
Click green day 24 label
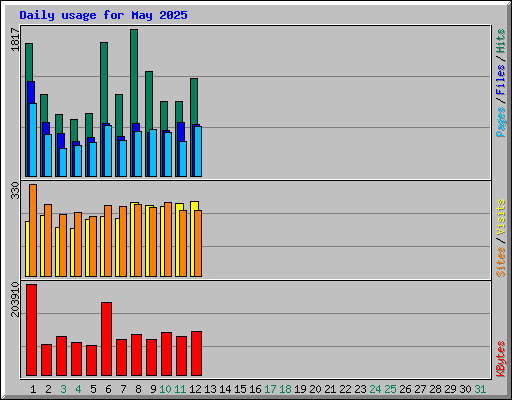[x=375, y=389]
